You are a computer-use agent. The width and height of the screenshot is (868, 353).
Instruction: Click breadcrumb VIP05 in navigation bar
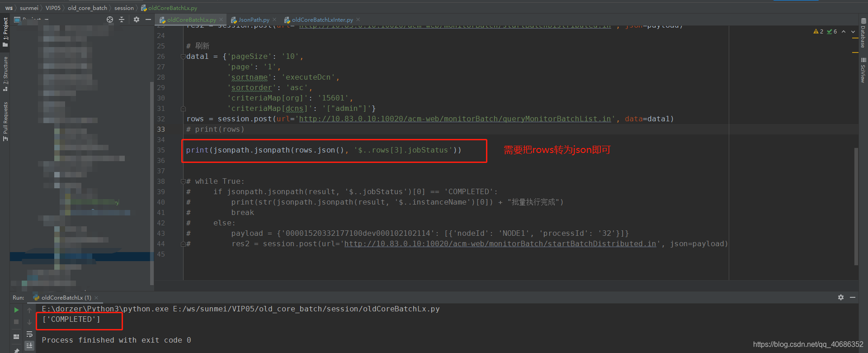(x=53, y=8)
